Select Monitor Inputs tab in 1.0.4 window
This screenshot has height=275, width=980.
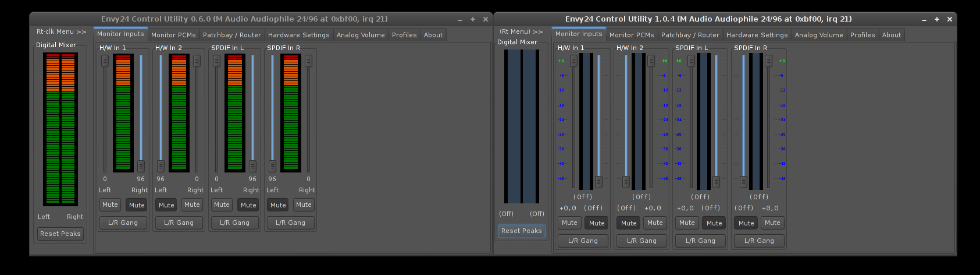click(579, 34)
